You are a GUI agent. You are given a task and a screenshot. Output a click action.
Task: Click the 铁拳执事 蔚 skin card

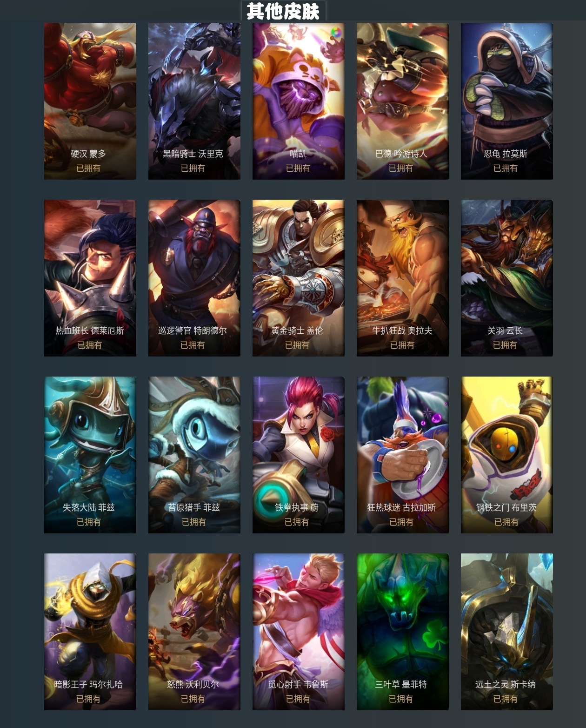click(x=299, y=455)
